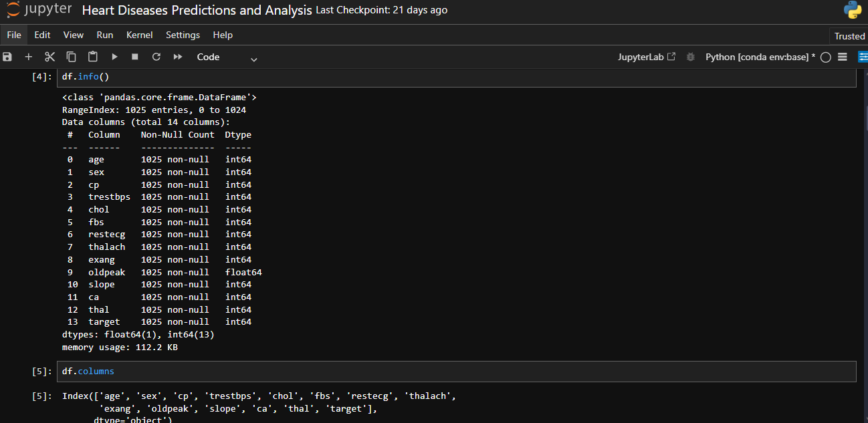The height and width of the screenshot is (423, 868).
Task: Click the 'slope' column row
Action: tap(159, 284)
